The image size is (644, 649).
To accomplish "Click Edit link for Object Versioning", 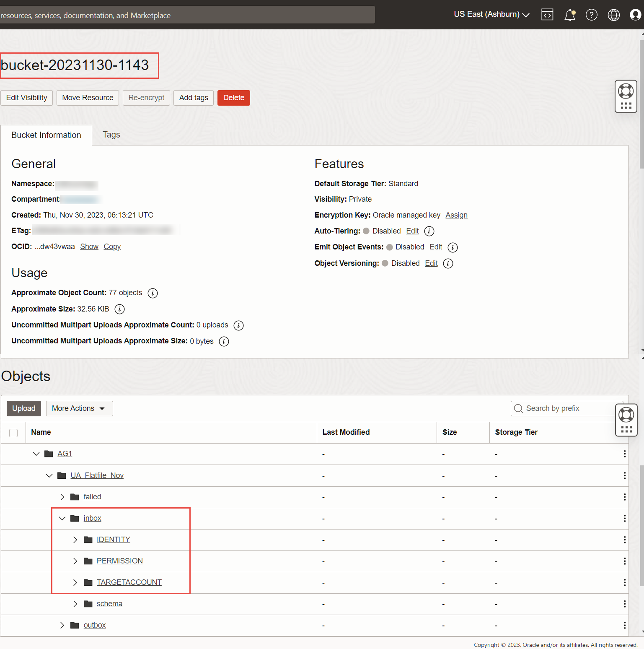I will coord(431,263).
